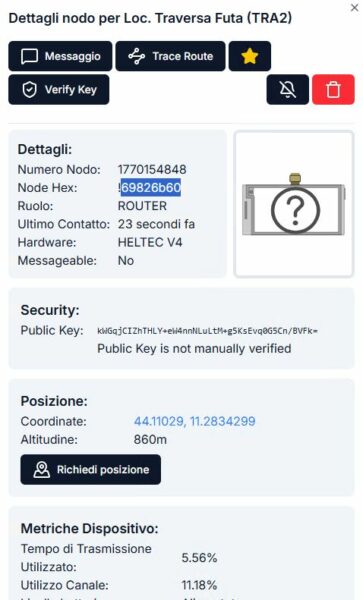Click the Trace Route path icon
The width and height of the screenshot is (363, 600).
[137, 56]
